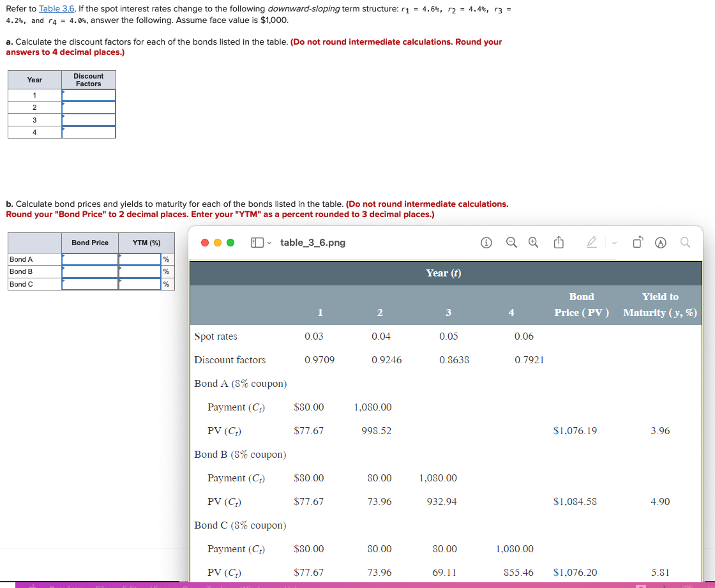715x588 pixels.
Task: Click the bond price $1,076.19
Action: coord(575,430)
